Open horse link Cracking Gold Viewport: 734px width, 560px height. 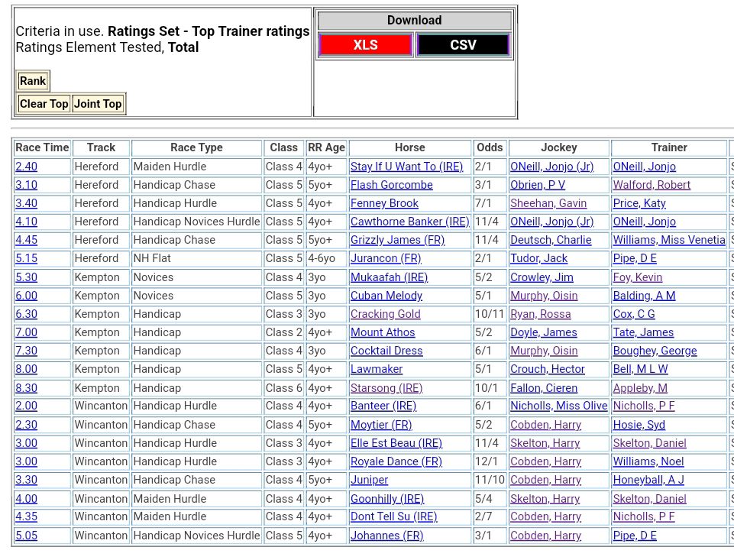click(x=385, y=314)
